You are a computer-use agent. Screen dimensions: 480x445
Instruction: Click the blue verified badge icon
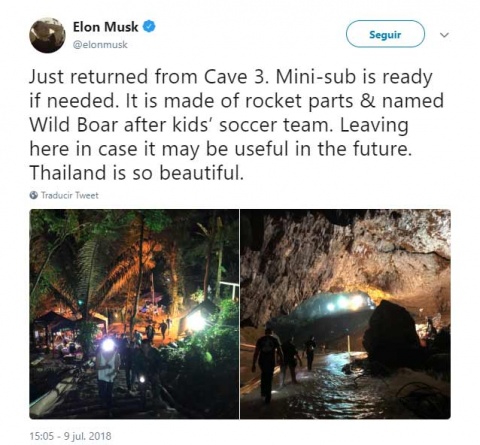click(x=149, y=27)
